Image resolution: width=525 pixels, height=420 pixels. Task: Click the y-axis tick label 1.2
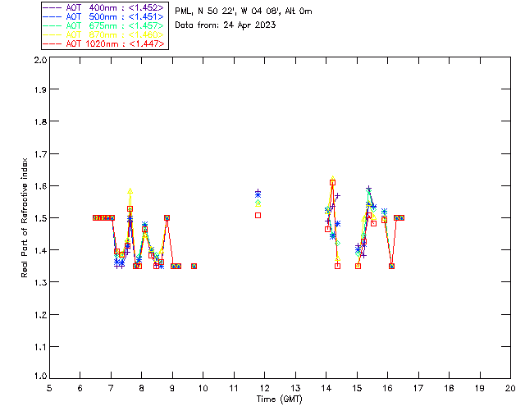[x=40, y=315]
